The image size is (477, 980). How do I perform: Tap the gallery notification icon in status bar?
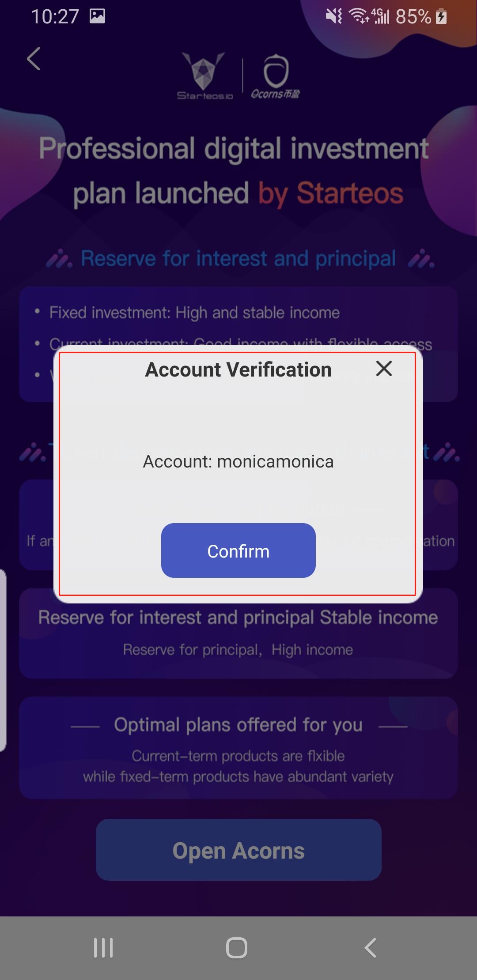click(97, 16)
